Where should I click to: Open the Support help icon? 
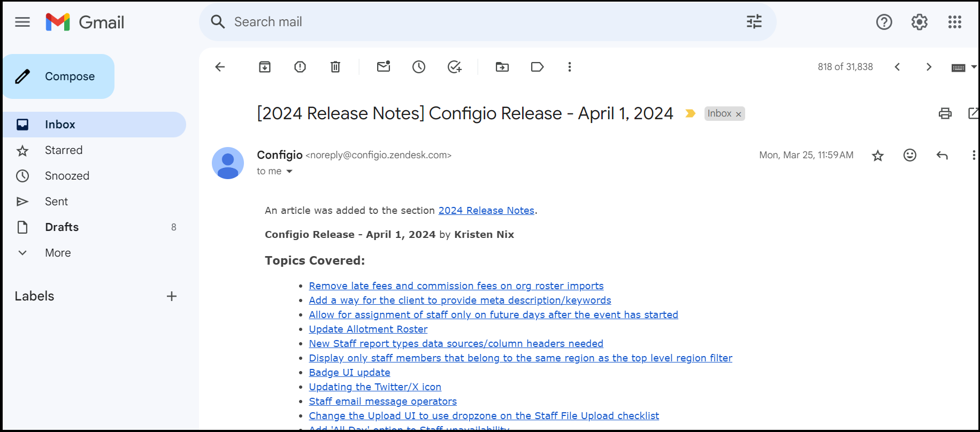tap(884, 22)
